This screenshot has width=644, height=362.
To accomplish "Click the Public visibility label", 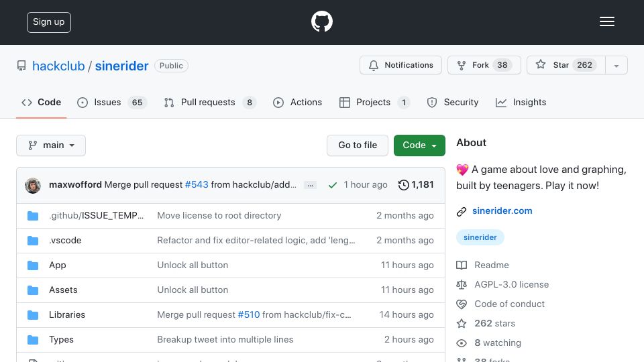I will click(x=171, y=66).
